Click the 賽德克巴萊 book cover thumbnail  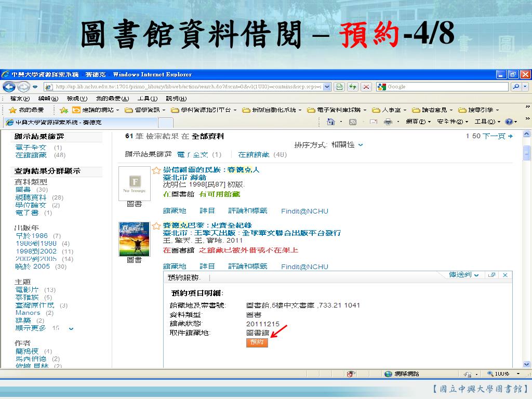point(135,239)
